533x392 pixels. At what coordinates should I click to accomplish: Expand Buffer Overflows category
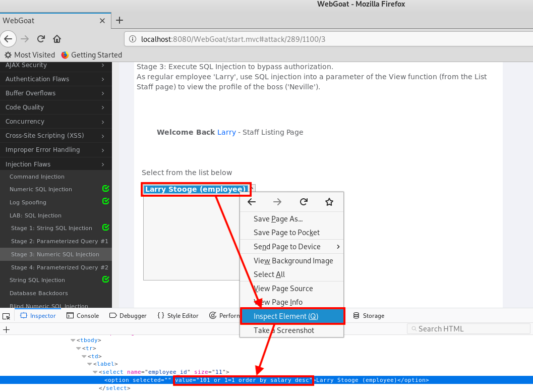(103, 93)
